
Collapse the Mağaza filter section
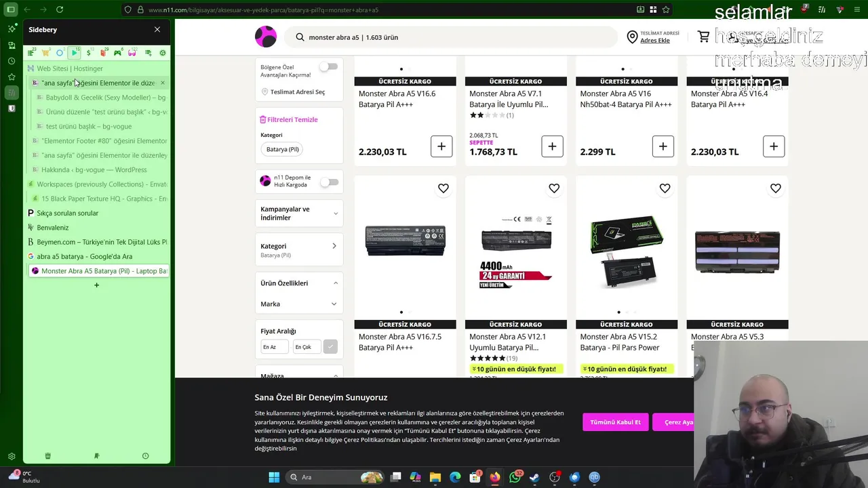(x=335, y=376)
